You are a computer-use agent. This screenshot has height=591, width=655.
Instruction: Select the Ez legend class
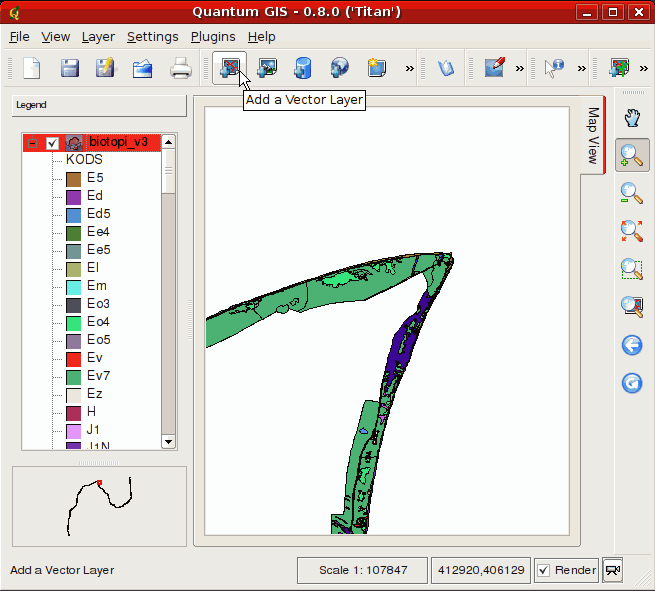[x=94, y=393]
